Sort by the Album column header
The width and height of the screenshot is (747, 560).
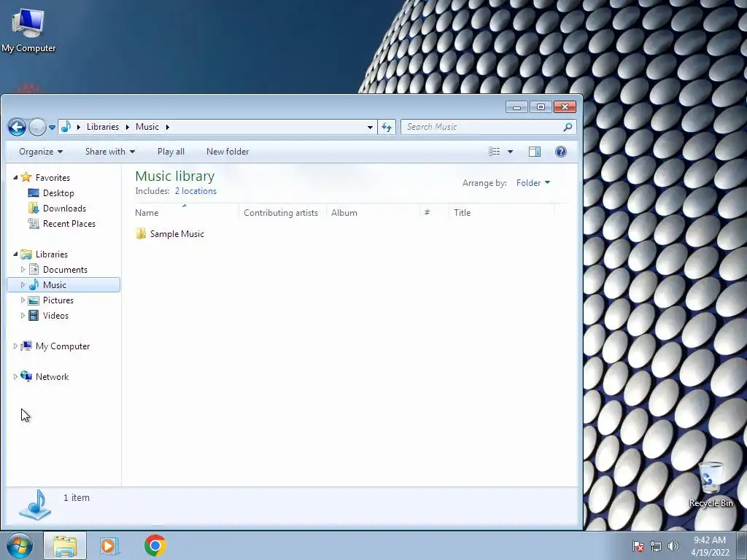[373, 213]
